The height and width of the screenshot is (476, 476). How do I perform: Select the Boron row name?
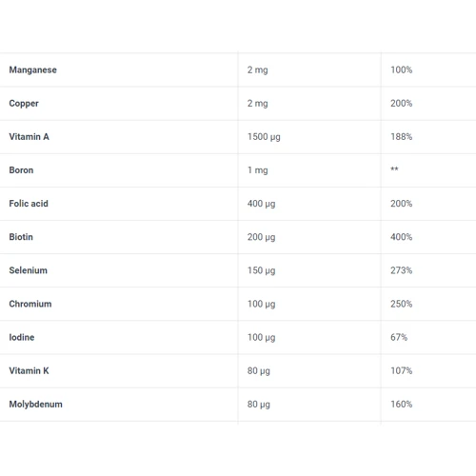[21, 170]
